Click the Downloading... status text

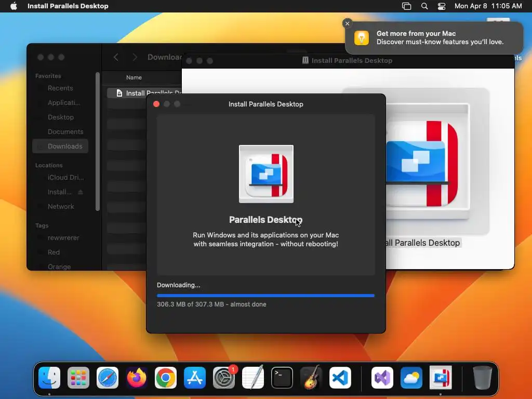(x=179, y=285)
